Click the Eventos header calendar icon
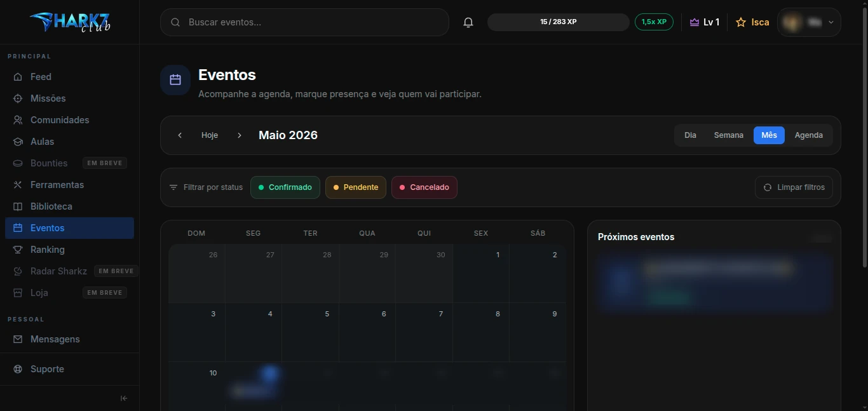Image resolution: width=868 pixels, height=411 pixels. point(175,80)
